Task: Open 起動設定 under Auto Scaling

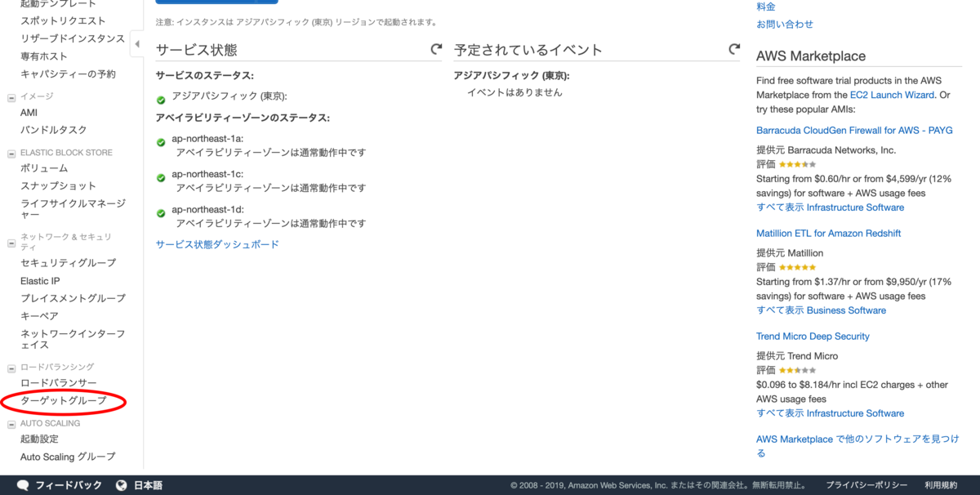Action: [x=39, y=439]
